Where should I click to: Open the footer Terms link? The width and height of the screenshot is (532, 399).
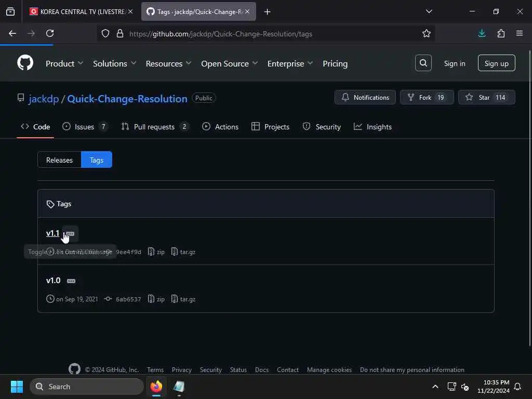click(x=155, y=369)
